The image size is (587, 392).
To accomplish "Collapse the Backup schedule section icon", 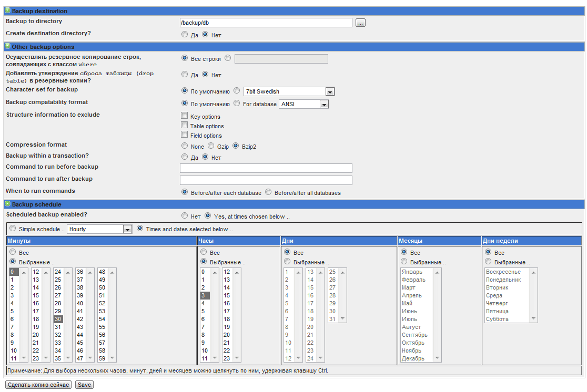I will tap(8, 204).
